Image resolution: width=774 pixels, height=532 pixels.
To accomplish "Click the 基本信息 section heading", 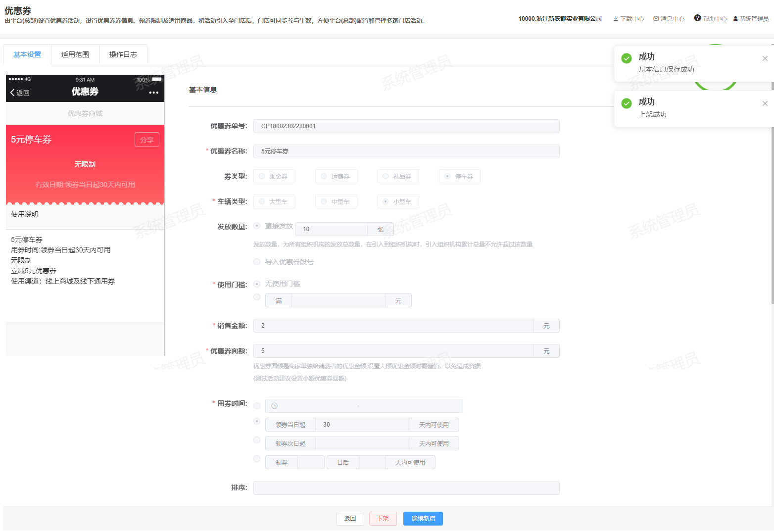I will pyautogui.click(x=203, y=90).
